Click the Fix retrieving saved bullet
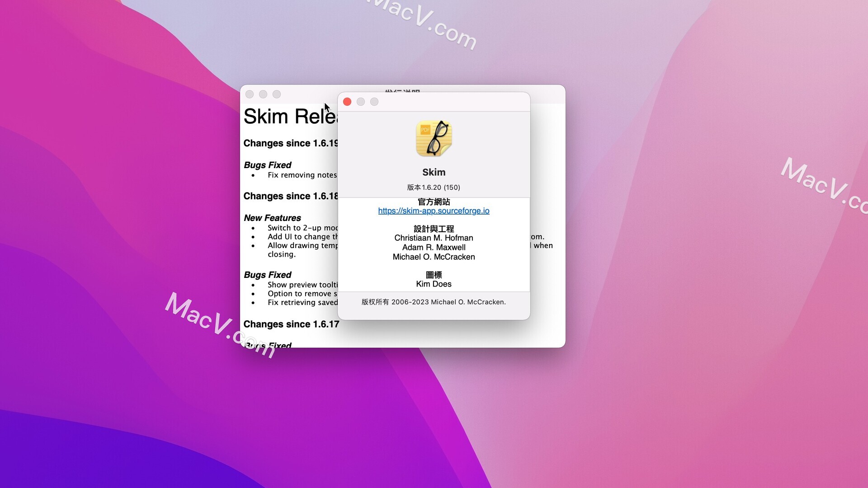This screenshot has height=488, width=868. point(302,302)
